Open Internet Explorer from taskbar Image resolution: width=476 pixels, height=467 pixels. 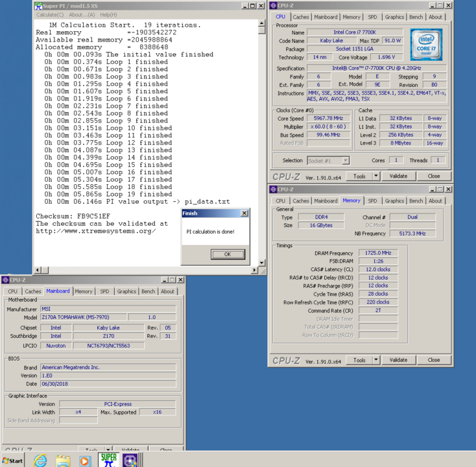(x=40, y=461)
